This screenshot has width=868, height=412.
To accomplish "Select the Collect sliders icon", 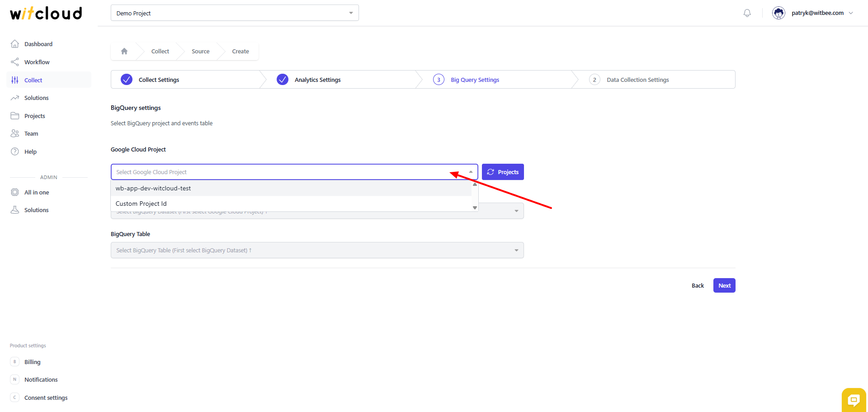I will pos(15,80).
